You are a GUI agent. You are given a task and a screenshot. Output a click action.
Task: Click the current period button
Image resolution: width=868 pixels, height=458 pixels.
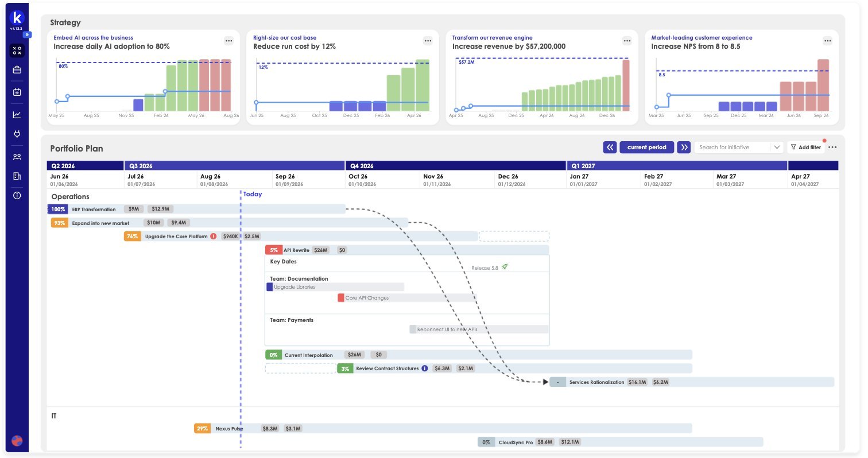pyautogui.click(x=646, y=148)
